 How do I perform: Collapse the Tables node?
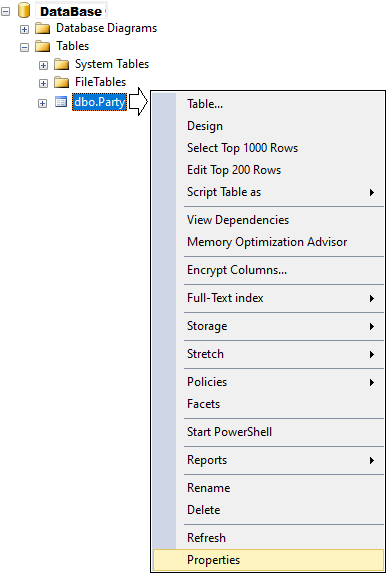pyautogui.click(x=24, y=48)
